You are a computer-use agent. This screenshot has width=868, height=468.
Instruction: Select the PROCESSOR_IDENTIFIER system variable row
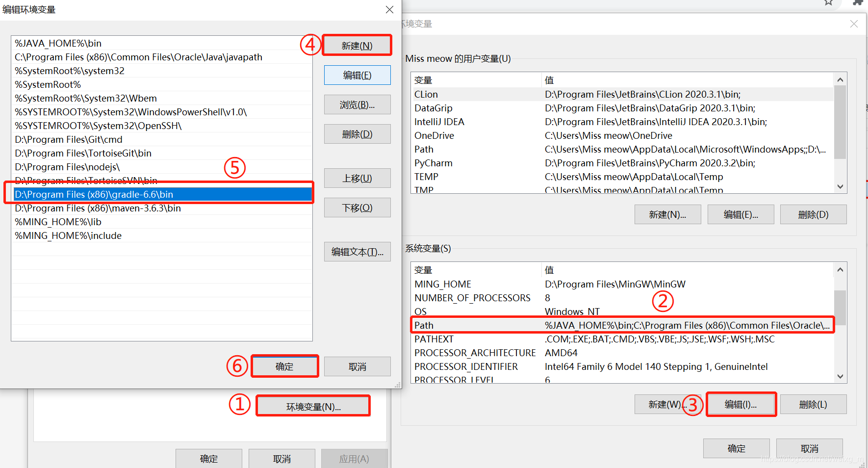click(622, 366)
